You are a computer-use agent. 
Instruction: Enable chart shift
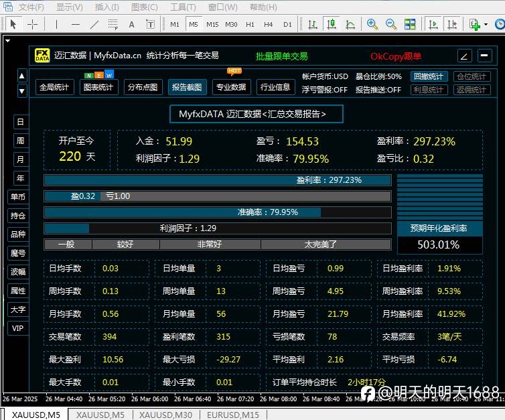[452, 24]
